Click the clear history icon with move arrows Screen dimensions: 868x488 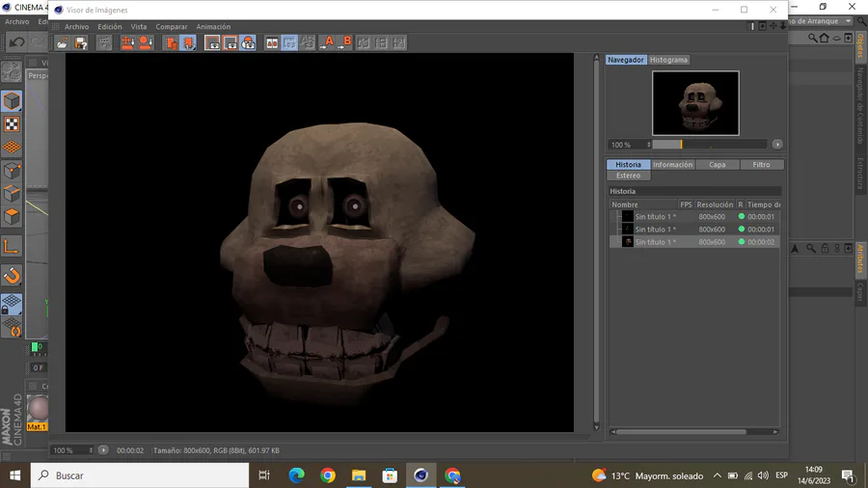click(x=128, y=42)
